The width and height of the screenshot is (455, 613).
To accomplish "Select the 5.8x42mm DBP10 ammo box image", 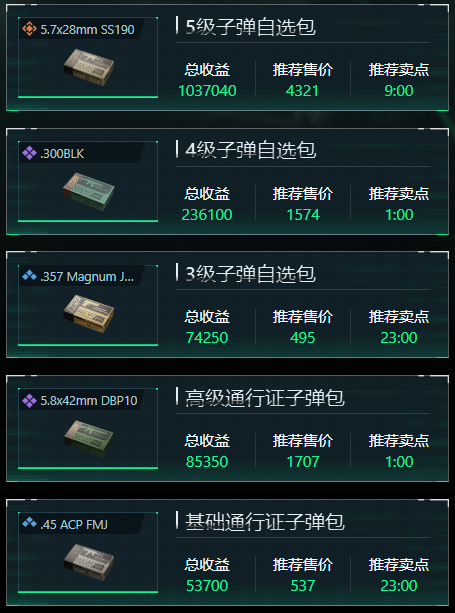I will click(x=89, y=439).
